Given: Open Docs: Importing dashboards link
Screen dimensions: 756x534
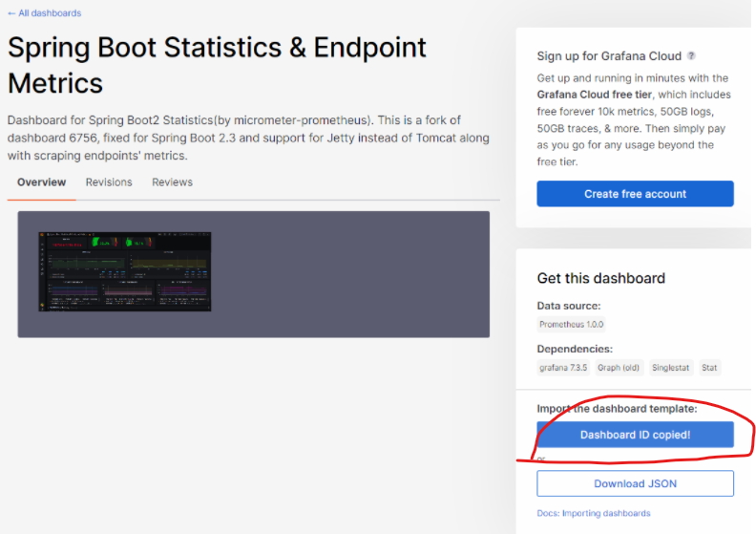Looking at the screenshot, I should click(594, 513).
